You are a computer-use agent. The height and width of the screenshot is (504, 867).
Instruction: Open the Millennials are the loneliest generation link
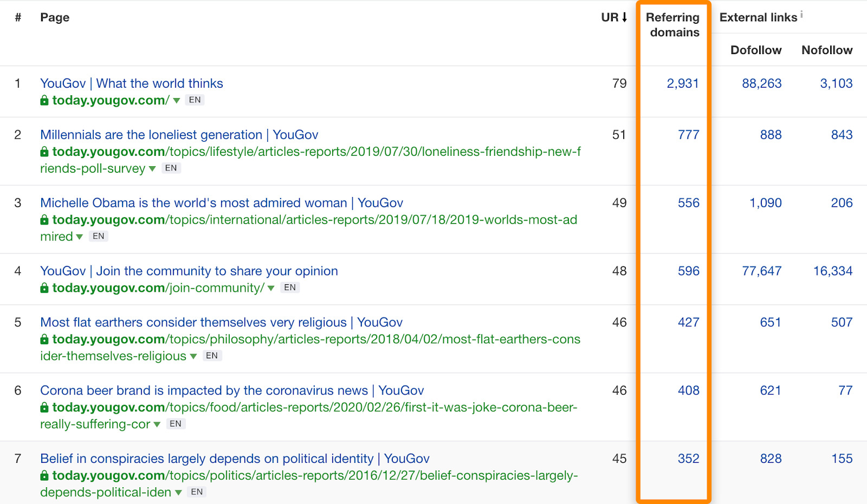tap(179, 134)
